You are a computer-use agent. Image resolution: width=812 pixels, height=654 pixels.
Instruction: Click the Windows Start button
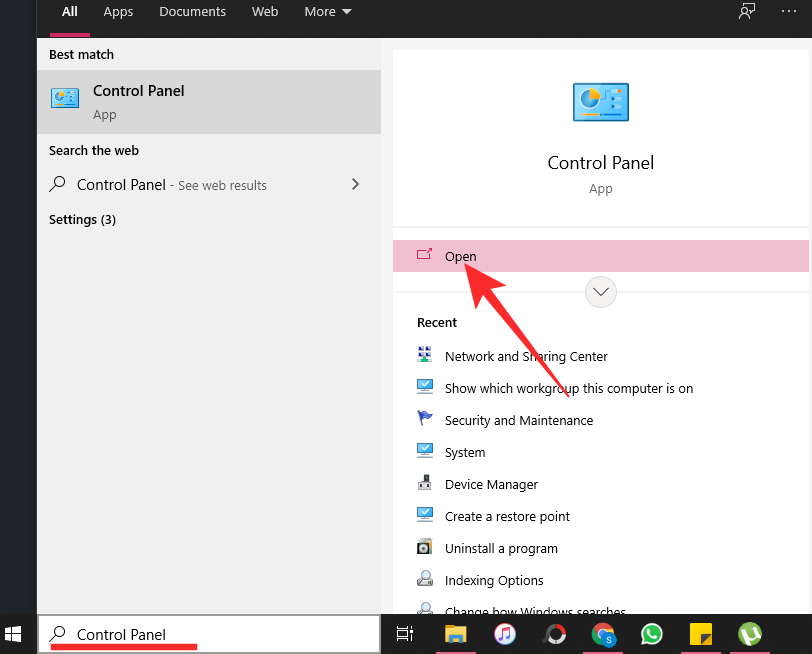tap(14, 633)
